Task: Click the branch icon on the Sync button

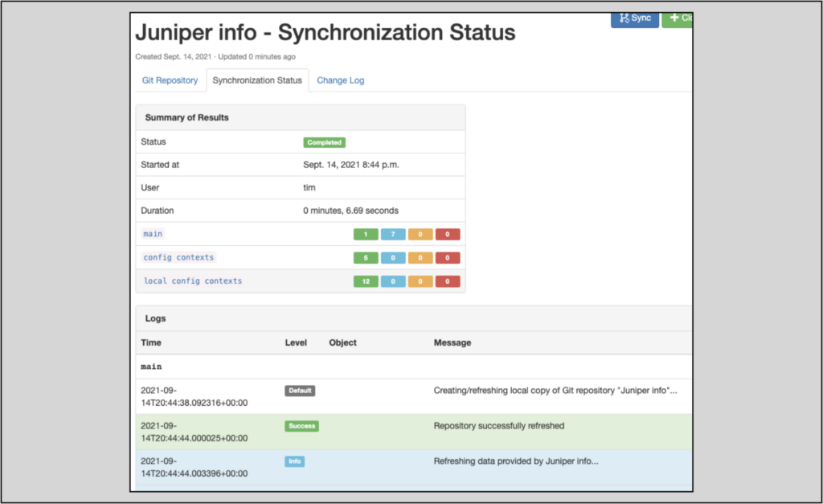Action: [623, 18]
